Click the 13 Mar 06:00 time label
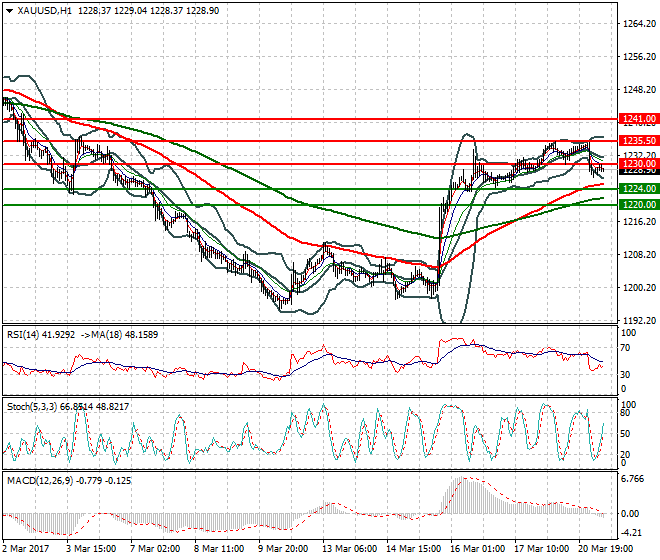Image resolution: width=660 pixels, height=560 pixels. pos(349,549)
